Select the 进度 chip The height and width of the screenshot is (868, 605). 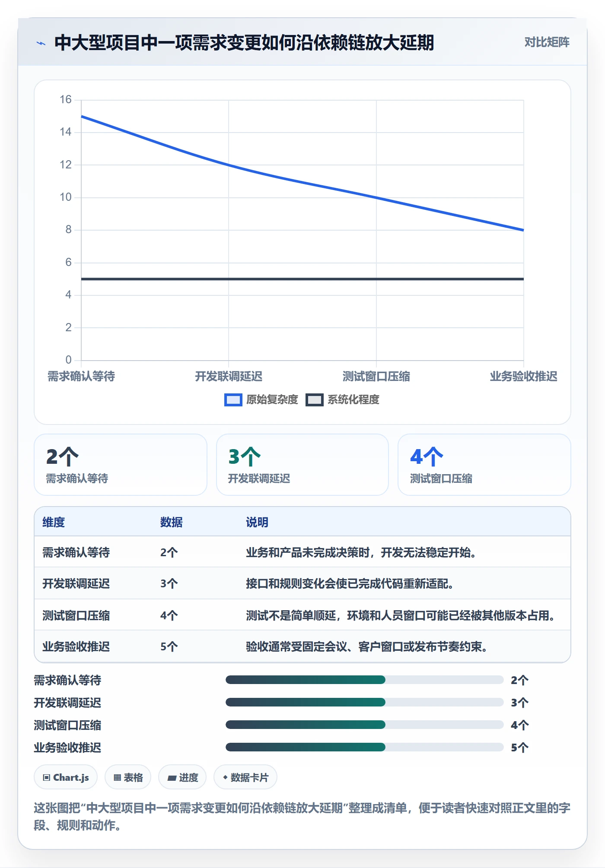point(182,777)
